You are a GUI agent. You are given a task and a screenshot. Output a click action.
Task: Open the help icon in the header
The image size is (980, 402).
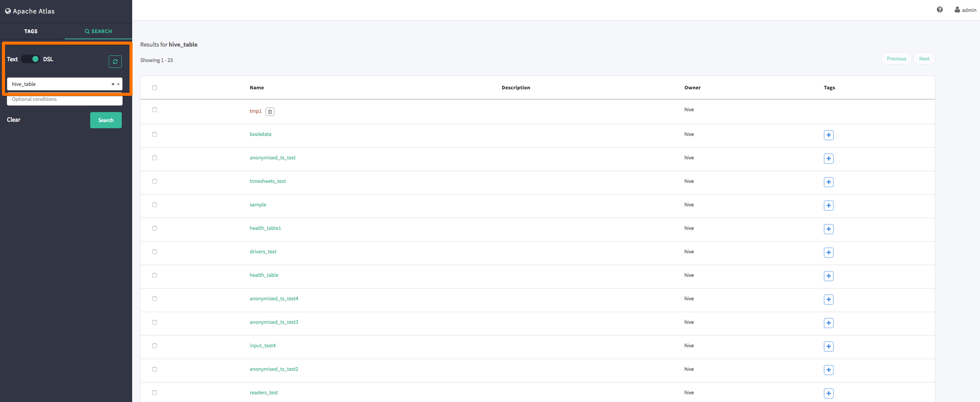click(x=940, y=9)
